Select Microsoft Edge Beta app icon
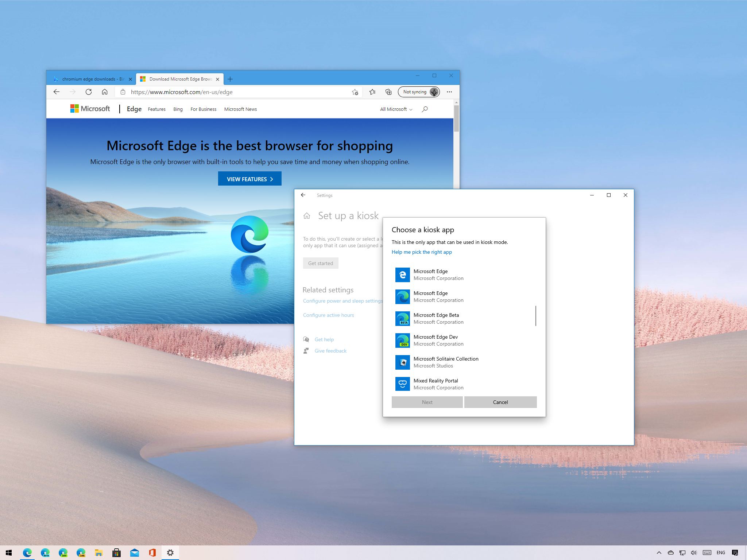Image resolution: width=747 pixels, height=560 pixels. tap(402, 318)
